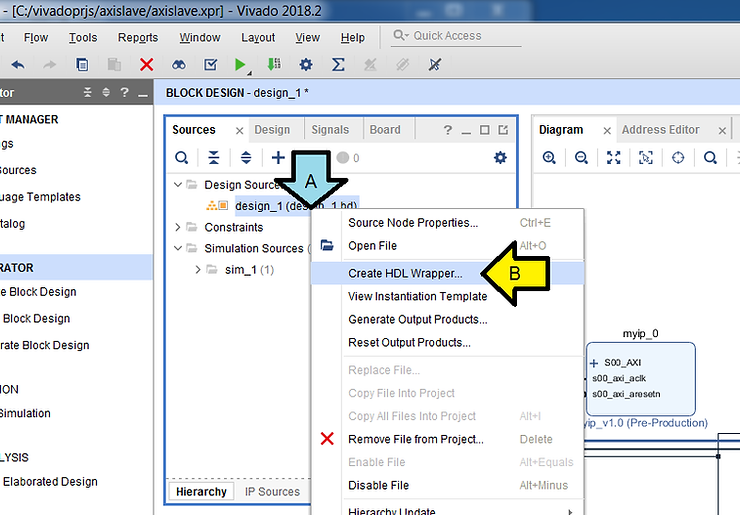The height and width of the screenshot is (515, 740).
Task: Choose View Instantiation Template in the context menu
Action: click(x=447, y=296)
